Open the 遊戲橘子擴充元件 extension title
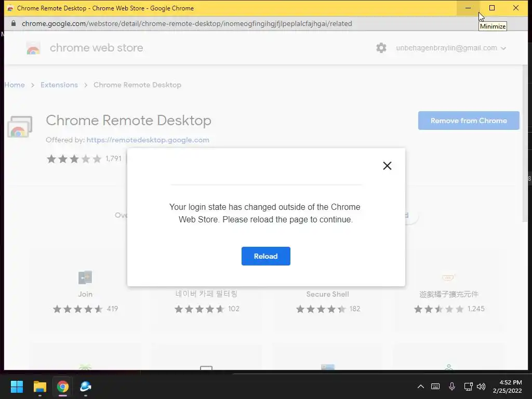This screenshot has width=532, height=399. [x=448, y=294]
